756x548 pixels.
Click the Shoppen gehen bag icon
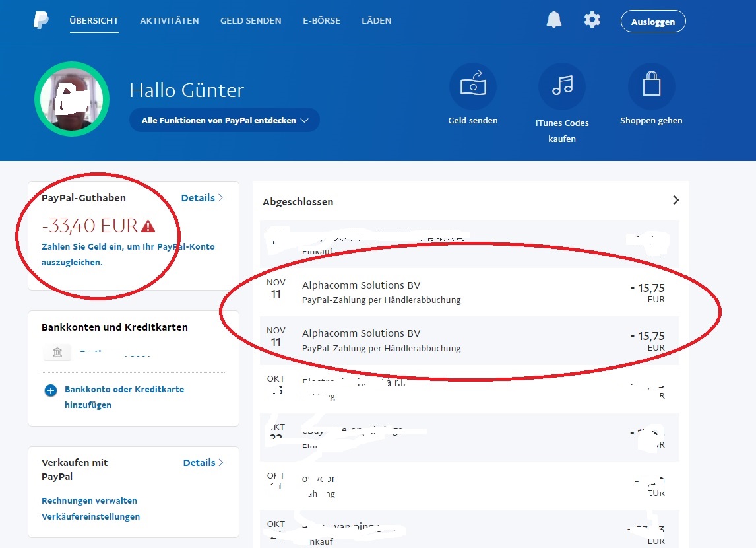click(651, 86)
